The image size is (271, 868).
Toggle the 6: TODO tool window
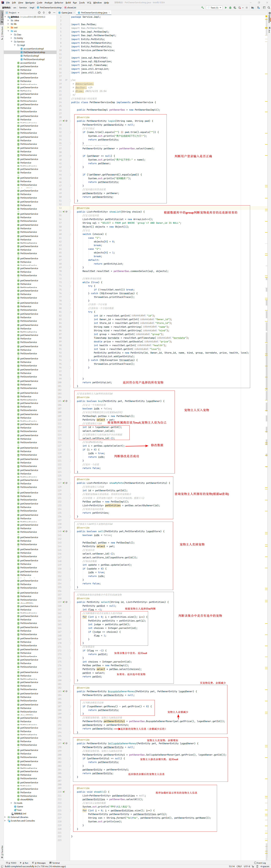coord(11,863)
